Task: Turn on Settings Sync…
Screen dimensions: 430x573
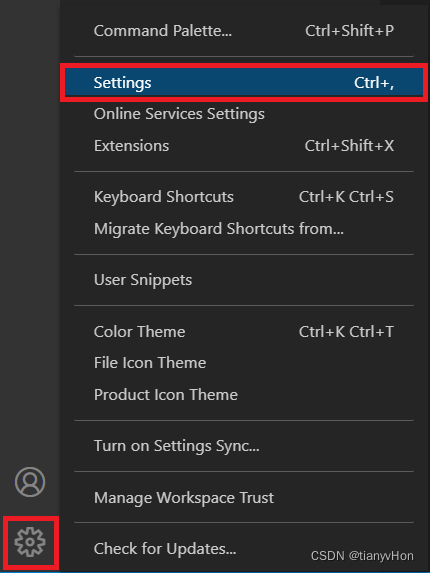Action: click(244, 446)
